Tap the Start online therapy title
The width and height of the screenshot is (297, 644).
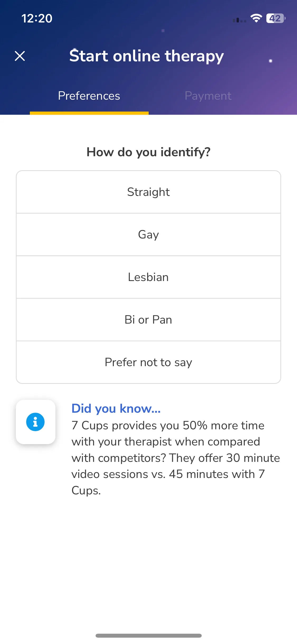(x=147, y=56)
